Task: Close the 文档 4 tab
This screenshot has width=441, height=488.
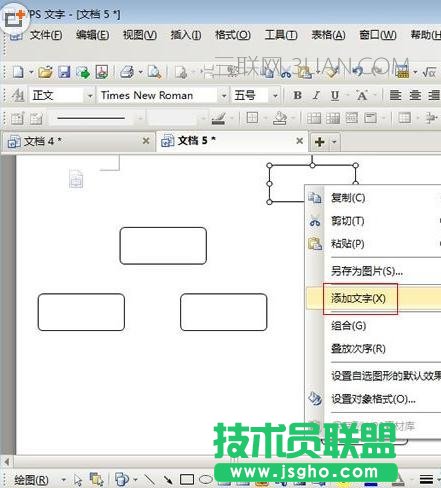Action: coord(146,141)
